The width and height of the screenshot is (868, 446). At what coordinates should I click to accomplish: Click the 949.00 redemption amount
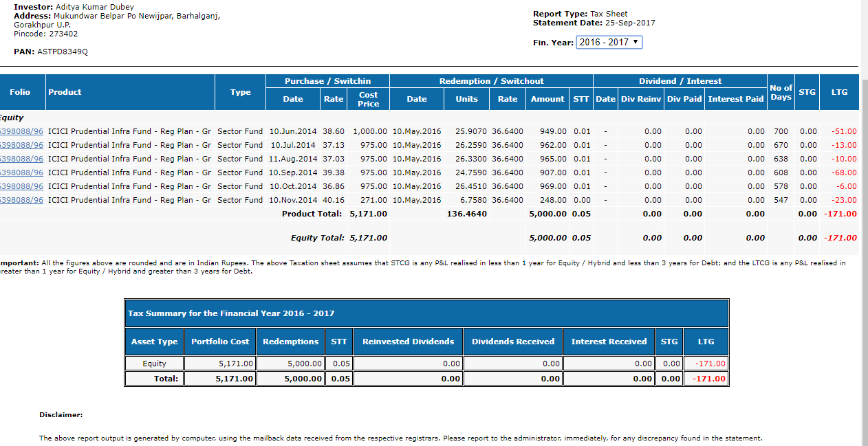click(554, 131)
